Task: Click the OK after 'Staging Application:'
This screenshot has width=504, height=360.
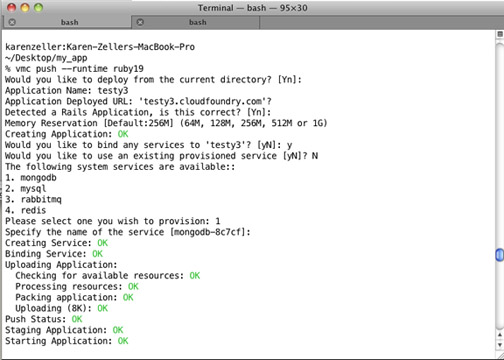Action: [118, 330]
